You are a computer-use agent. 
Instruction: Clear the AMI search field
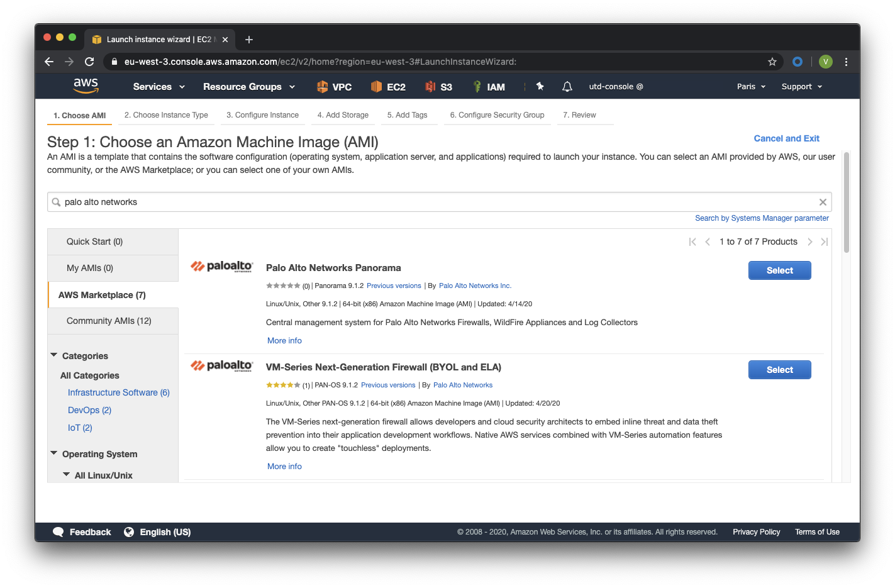[x=823, y=202]
